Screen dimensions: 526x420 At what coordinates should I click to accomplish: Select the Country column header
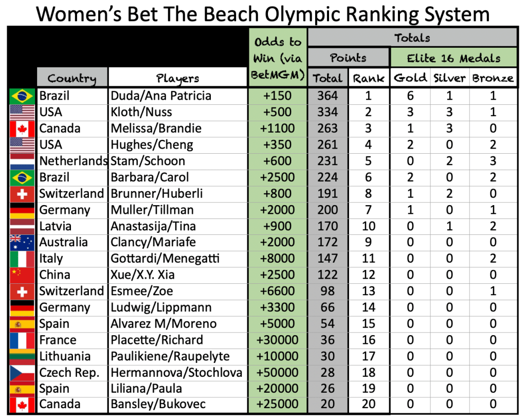point(72,78)
